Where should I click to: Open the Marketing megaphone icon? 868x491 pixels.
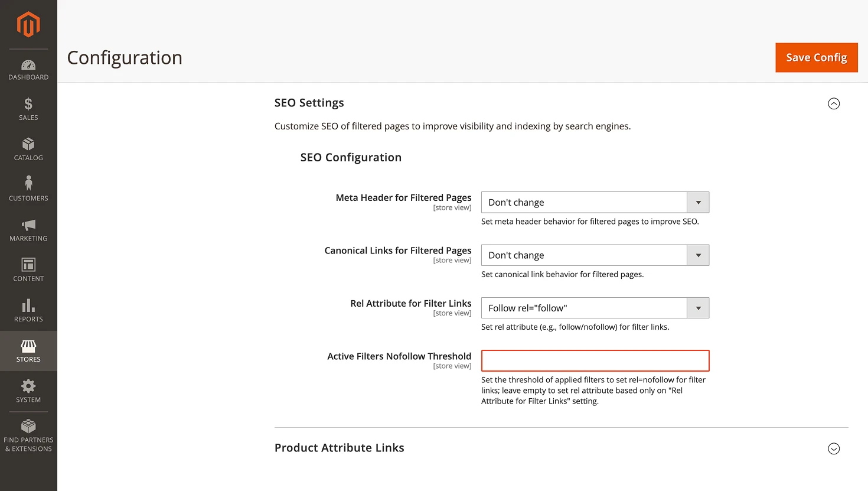28,226
